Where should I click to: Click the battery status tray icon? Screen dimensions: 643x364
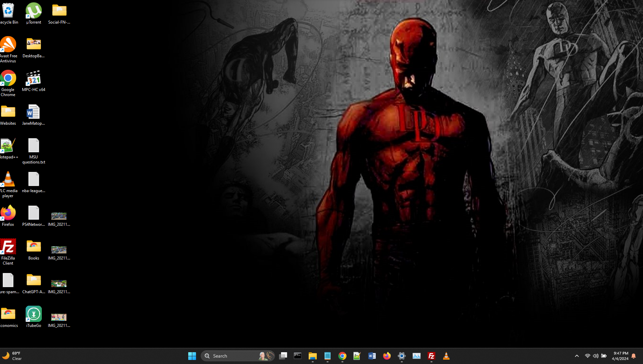pos(604,356)
